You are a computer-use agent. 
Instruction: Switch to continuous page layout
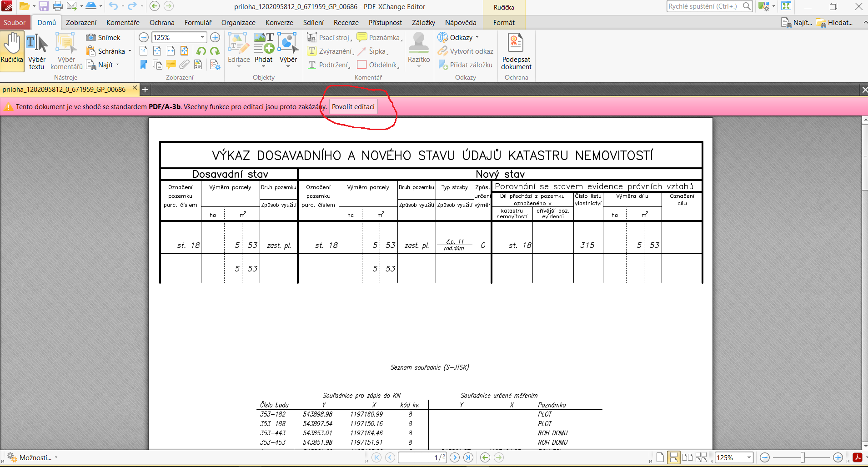(x=673, y=457)
